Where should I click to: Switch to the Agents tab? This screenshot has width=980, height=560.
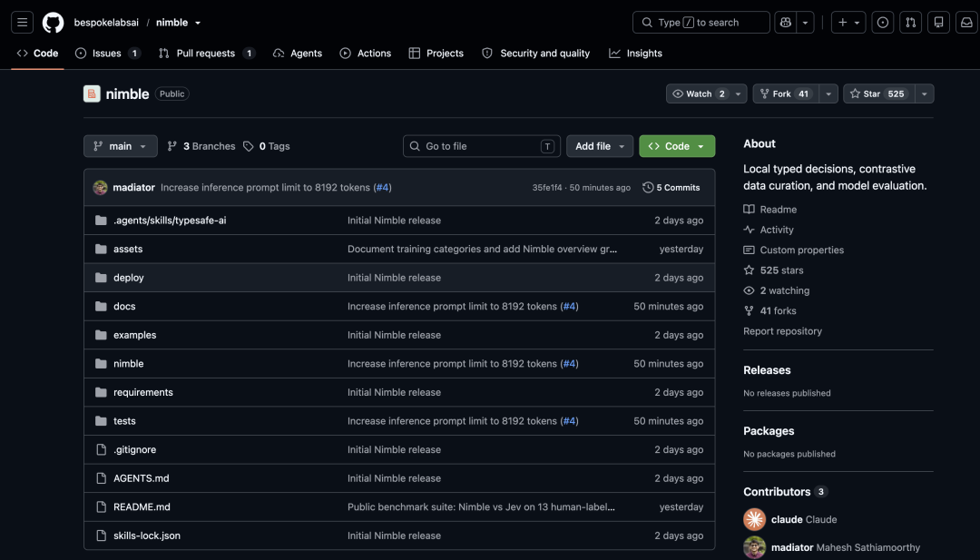pyautogui.click(x=298, y=54)
